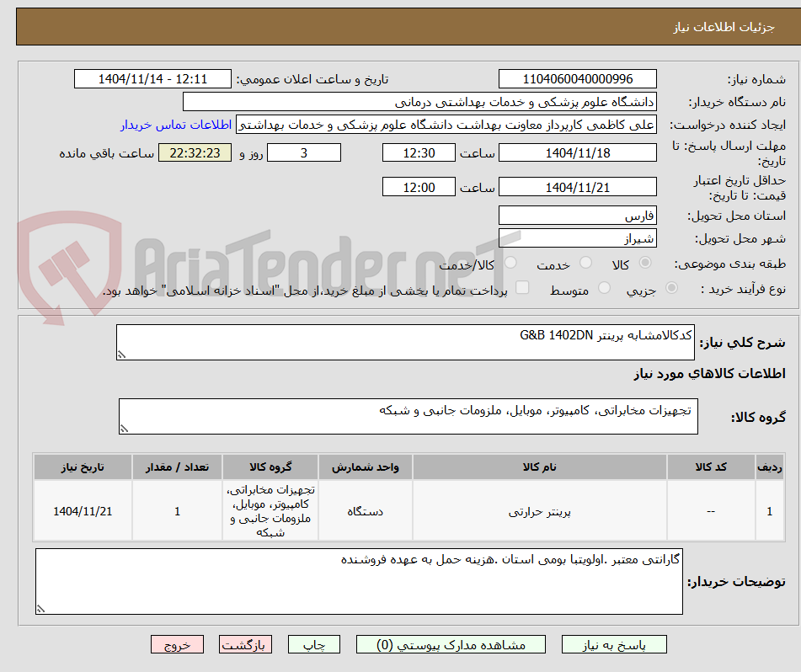The height and width of the screenshot is (672, 801).
Task: Click the 'نام کالا' column header
Action: point(539,467)
